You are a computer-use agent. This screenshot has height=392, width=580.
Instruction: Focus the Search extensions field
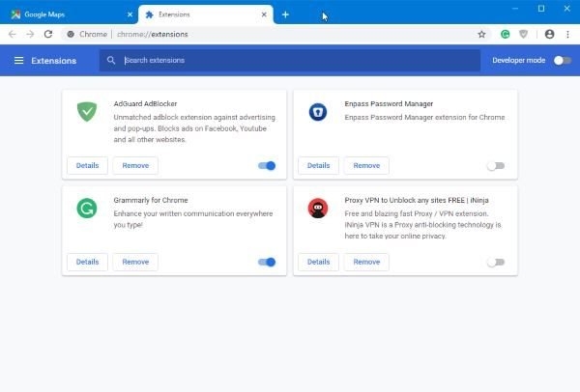pos(290,60)
